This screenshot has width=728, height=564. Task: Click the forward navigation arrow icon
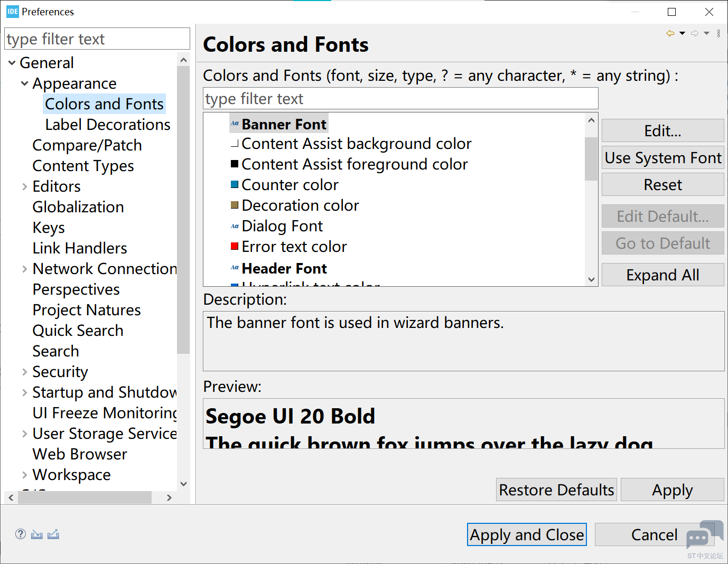pos(695,33)
